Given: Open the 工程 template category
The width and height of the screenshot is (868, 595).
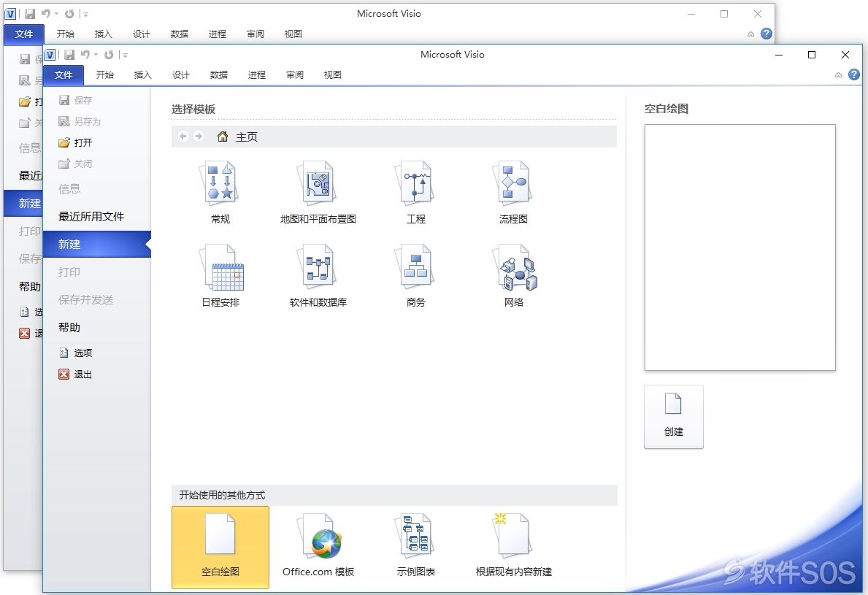Looking at the screenshot, I should [415, 191].
